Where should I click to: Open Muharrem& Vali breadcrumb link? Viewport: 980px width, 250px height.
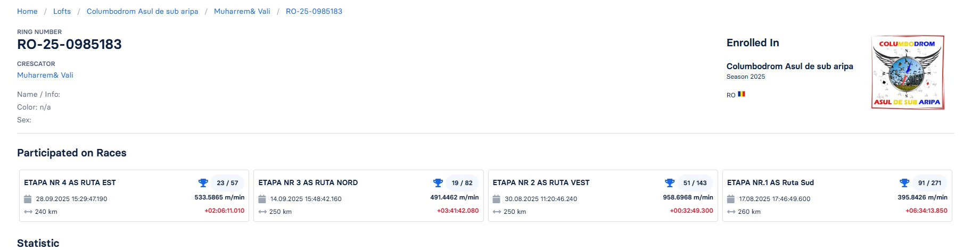[x=242, y=11]
